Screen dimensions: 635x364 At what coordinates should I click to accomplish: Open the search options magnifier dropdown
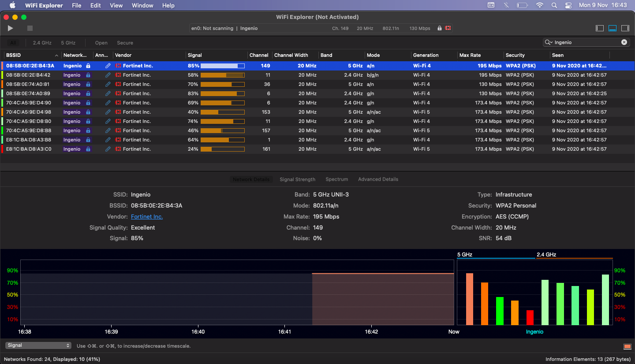point(549,42)
